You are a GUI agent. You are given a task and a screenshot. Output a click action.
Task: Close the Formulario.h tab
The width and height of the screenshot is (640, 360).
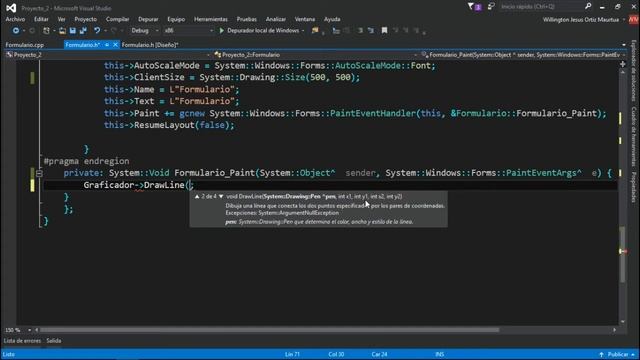(116, 45)
